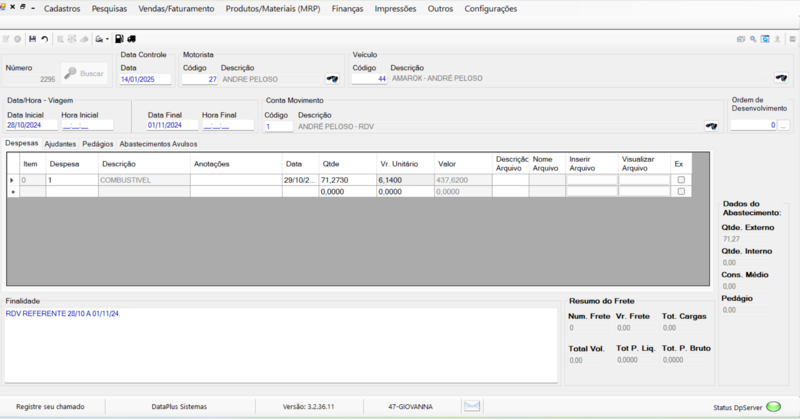Switch to the Ajudantes tab
This screenshot has width=800, height=419.
(60, 144)
